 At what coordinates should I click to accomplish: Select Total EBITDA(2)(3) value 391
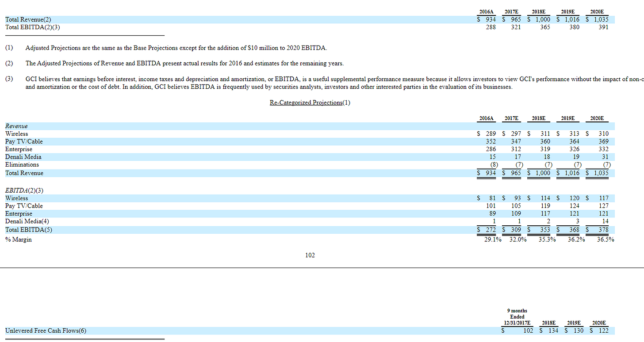[x=603, y=27]
